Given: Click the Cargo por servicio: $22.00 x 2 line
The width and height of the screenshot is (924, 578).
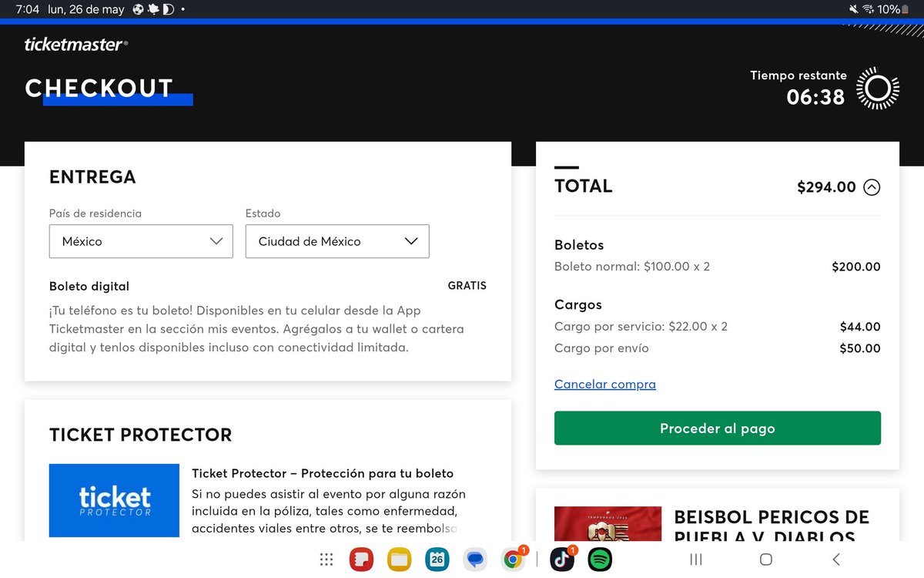Looking at the screenshot, I should tap(641, 327).
